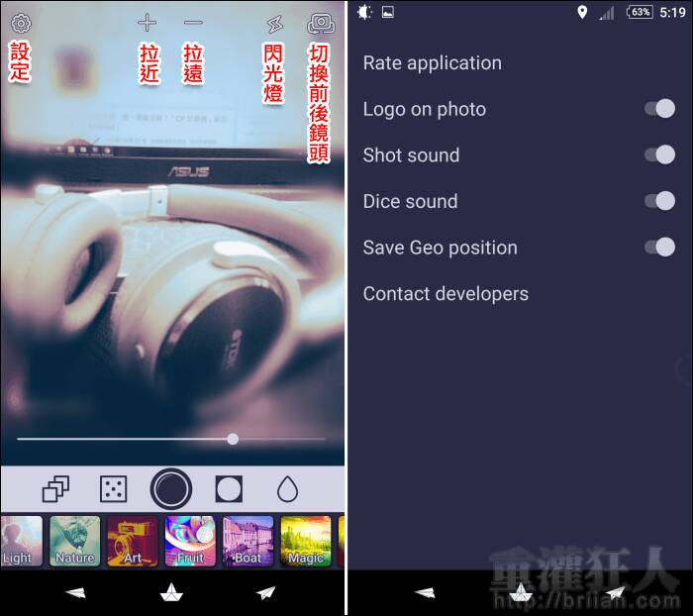Screen dimensions: 693x616
Task: Tap the image notification status icon
Action: pos(388,12)
